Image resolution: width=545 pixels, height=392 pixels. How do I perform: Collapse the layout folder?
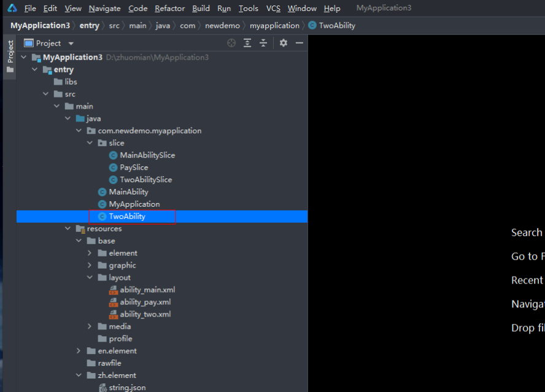[90, 277]
